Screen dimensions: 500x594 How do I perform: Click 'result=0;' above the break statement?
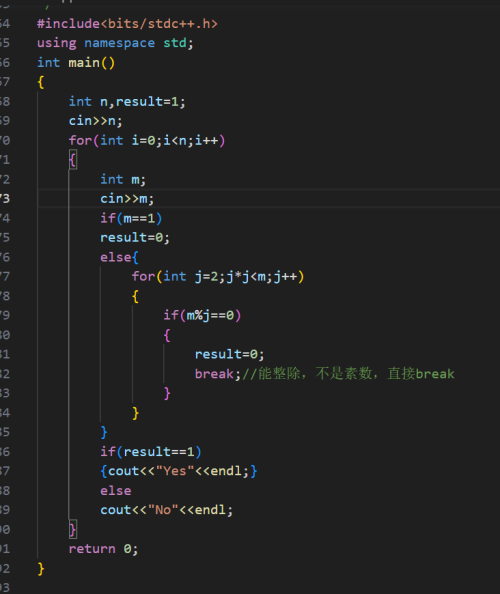230,354
